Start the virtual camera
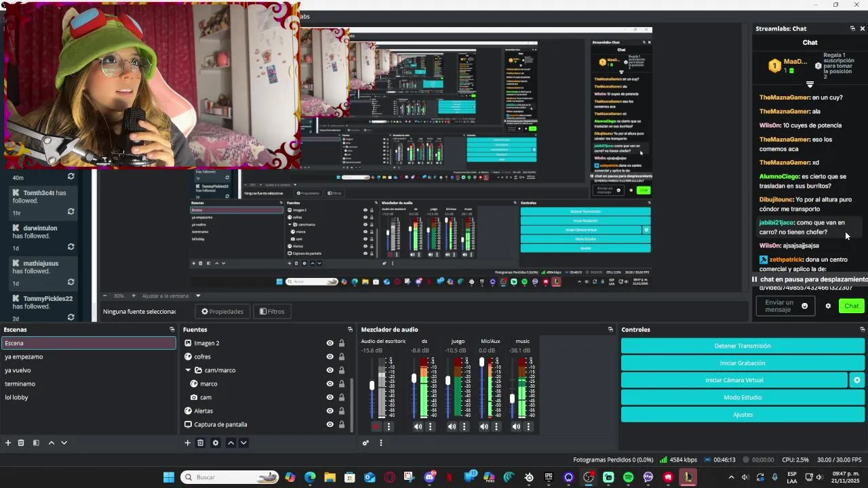868x488 pixels. [734, 380]
